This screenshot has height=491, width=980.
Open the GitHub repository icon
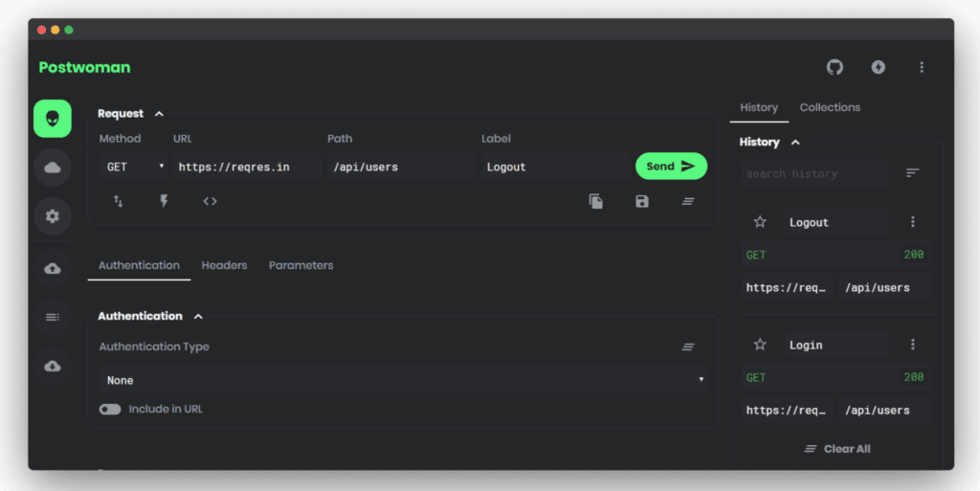[x=835, y=67]
